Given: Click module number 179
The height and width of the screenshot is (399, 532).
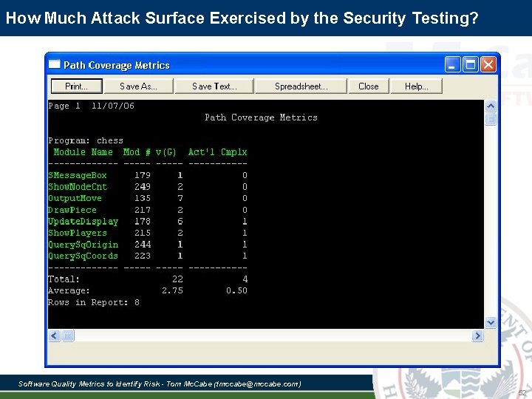Looking at the screenshot, I should [x=143, y=175].
